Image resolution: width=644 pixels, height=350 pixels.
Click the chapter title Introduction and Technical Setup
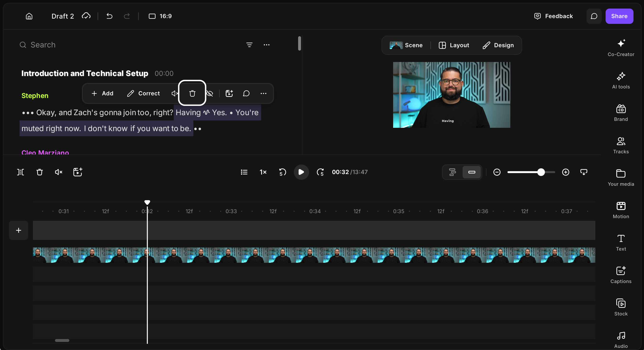tap(85, 73)
